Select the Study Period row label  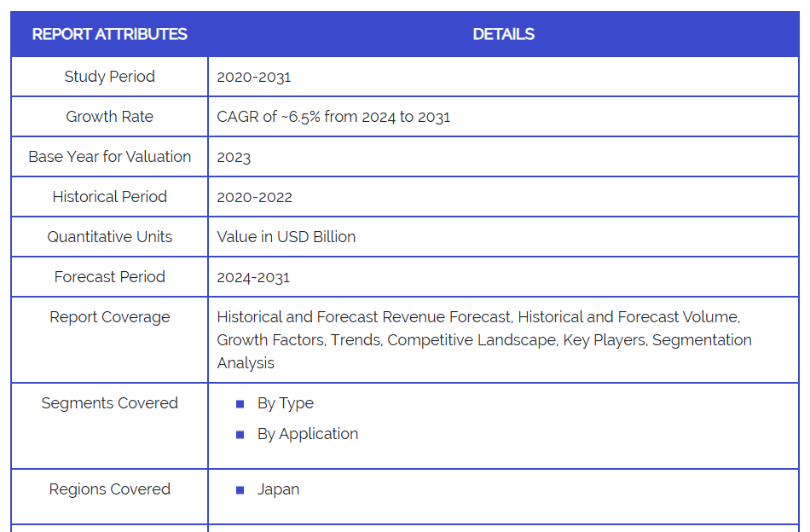(109, 77)
